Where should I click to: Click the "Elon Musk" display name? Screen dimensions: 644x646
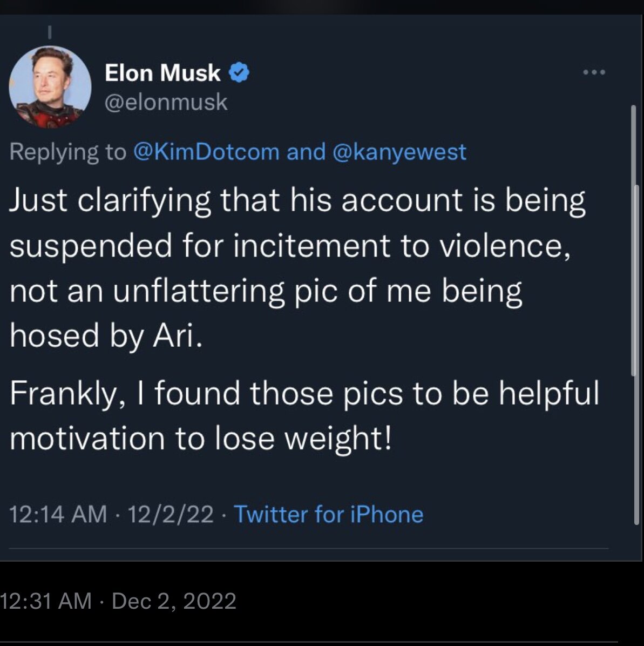[162, 73]
